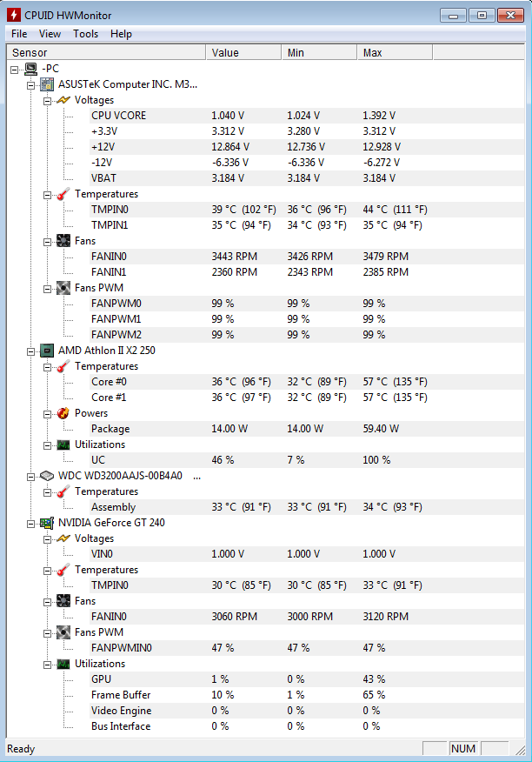
Task: Collapse the NVIDIA GeForce GT 240 node
Action: pos(31,524)
